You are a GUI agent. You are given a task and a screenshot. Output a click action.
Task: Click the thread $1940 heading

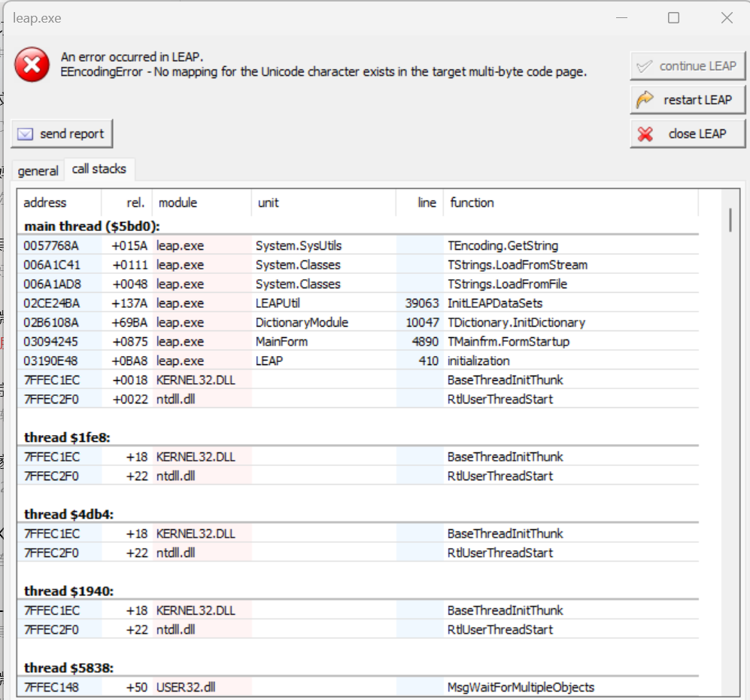click(69, 591)
